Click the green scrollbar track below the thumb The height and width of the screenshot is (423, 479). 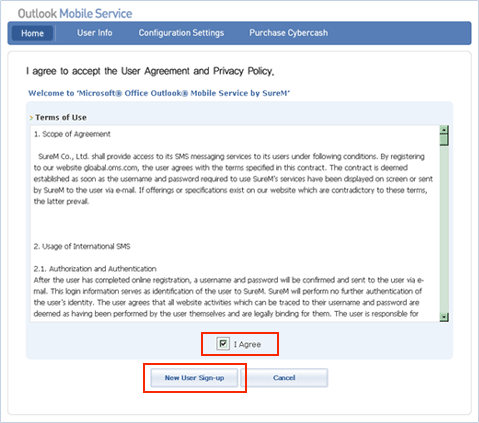point(444,229)
